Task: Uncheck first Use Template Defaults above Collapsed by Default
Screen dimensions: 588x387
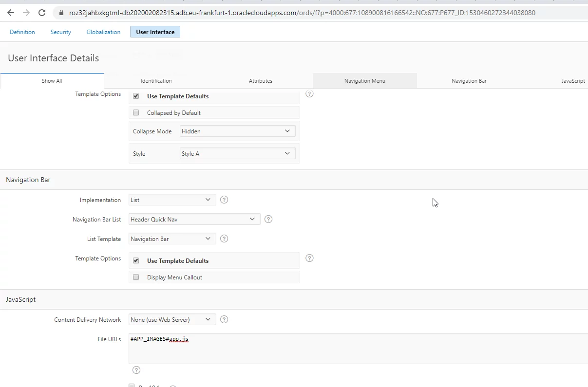Action: (136, 96)
